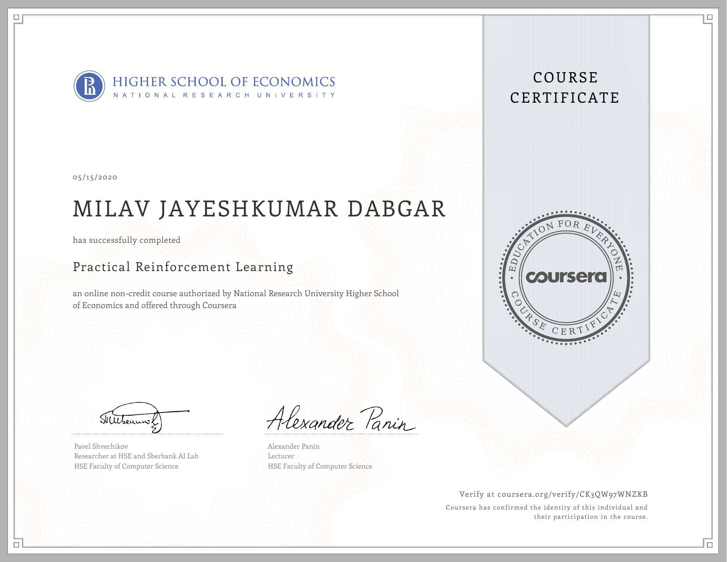The height and width of the screenshot is (562, 728).
Task: Click the Coursera seal in the ribbon
Action: click(566, 277)
